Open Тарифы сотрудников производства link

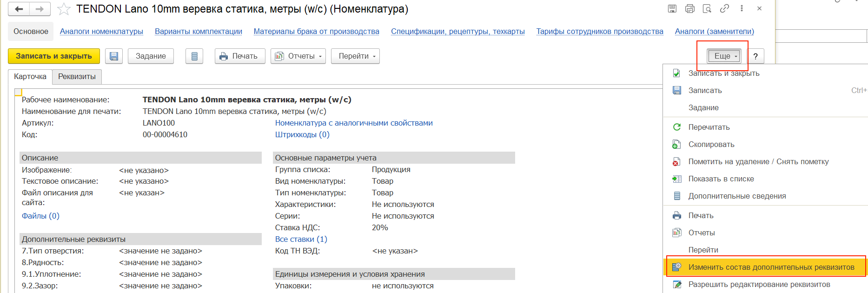[600, 32]
